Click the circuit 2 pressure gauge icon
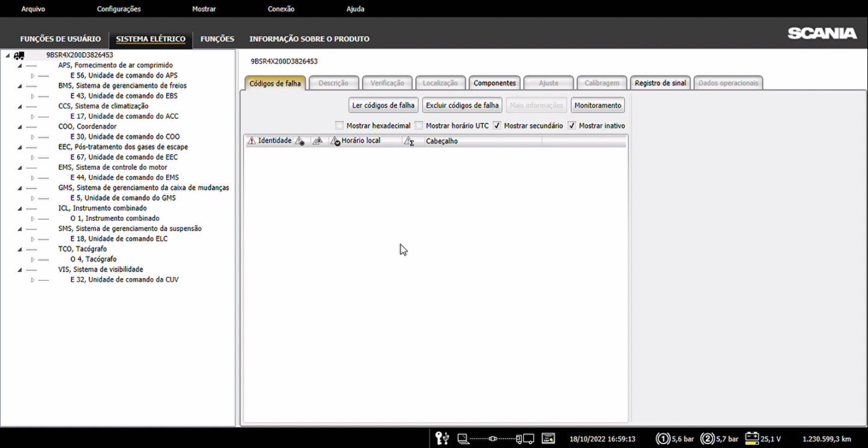This screenshot has width=868, height=448. pos(708,438)
